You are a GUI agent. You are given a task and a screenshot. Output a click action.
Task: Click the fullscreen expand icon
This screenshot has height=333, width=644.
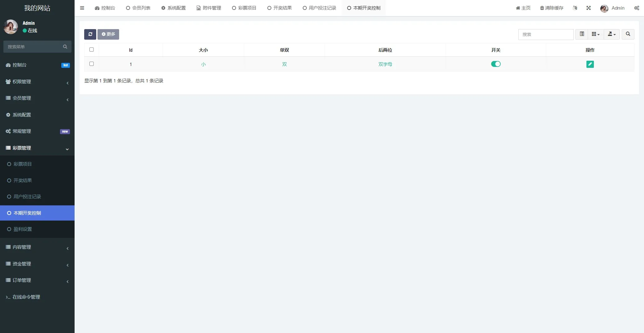[588, 8]
